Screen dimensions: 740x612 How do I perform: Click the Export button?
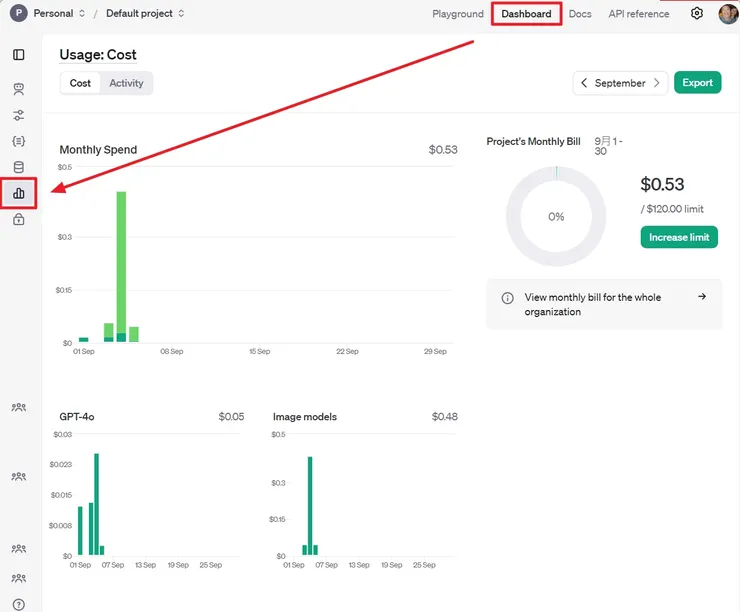697,83
